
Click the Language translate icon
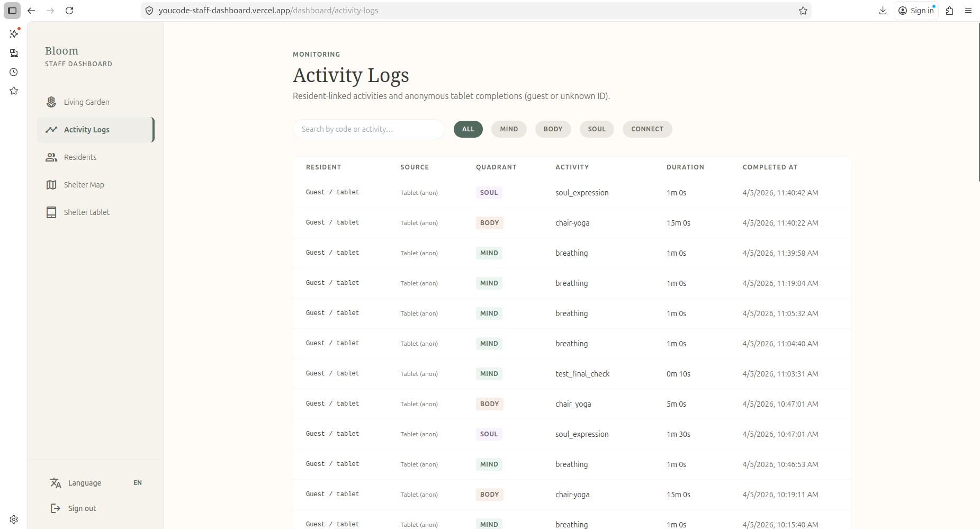coord(56,483)
